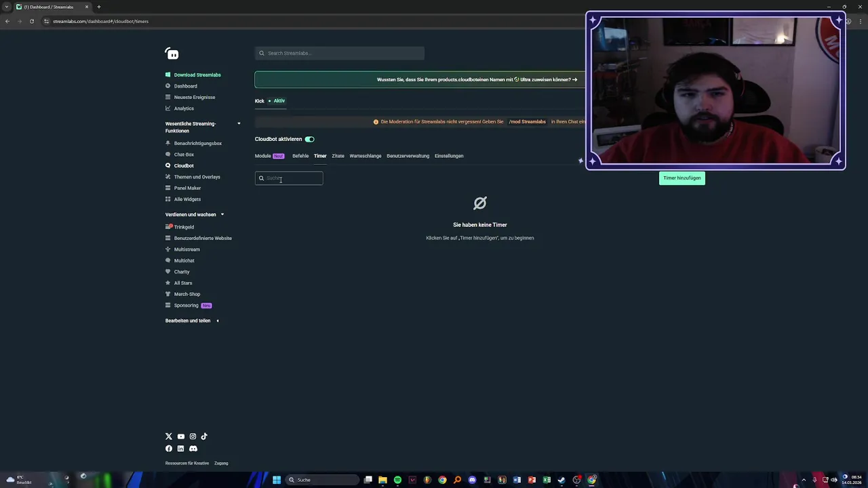Open Streamlabs Instagram social icon
The image size is (868, 488).
(193, 436)
